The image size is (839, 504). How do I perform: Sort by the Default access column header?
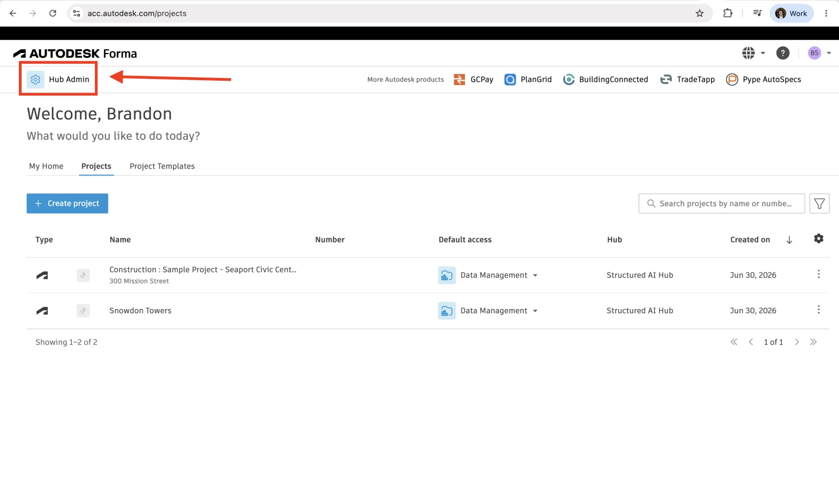point(465,239)
